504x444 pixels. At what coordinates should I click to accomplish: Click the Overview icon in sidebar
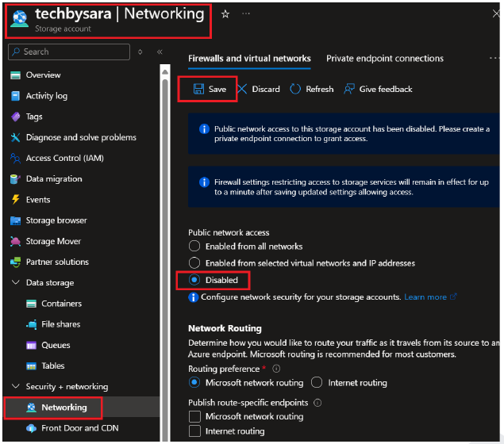(x=15, y=75)
